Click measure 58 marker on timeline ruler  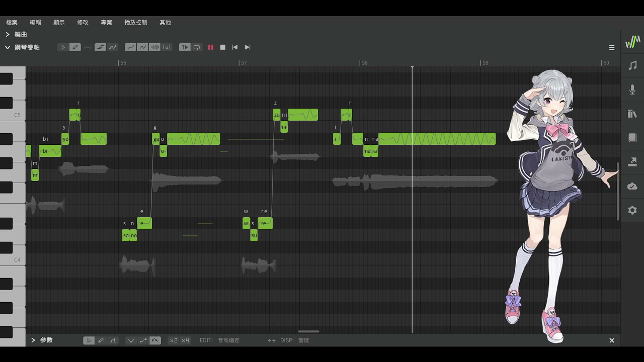point(364,63)
